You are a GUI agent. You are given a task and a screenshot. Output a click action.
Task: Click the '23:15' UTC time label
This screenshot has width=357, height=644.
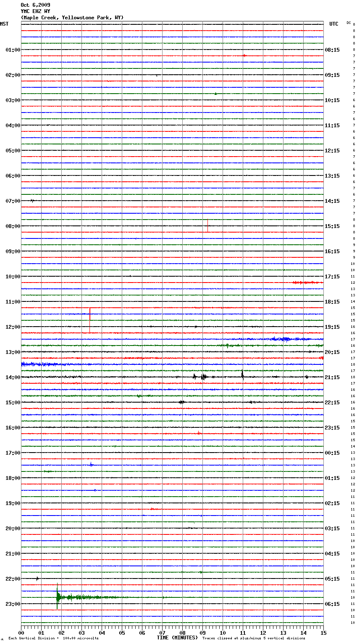tap(332, 428)
